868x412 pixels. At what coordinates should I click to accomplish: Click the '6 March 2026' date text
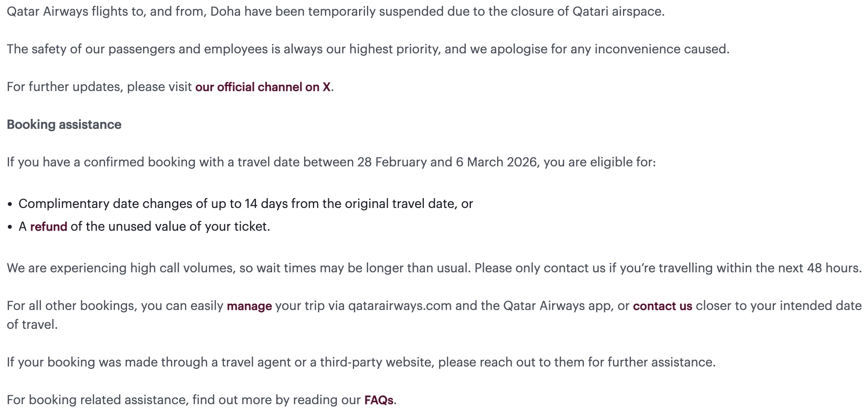(496, 162)
